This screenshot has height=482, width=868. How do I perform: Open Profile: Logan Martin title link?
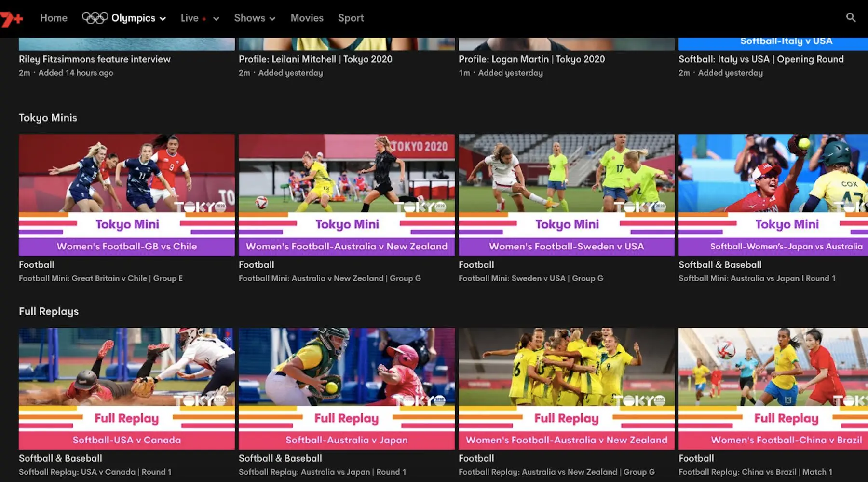531,59
